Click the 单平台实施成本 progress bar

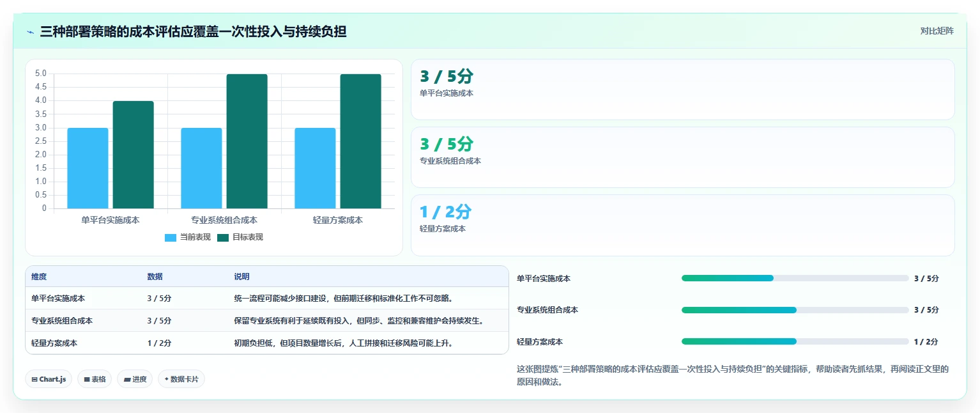[795, 278]
